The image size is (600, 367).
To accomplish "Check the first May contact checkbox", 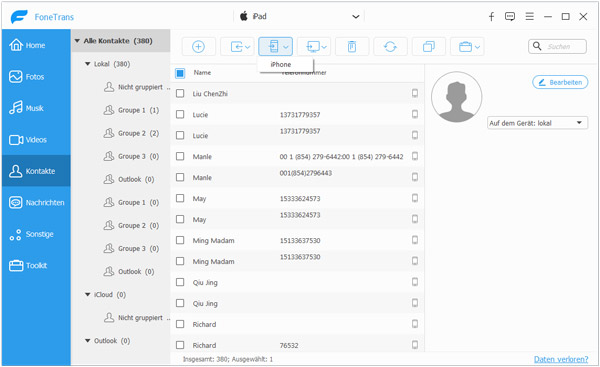I will (180, 198).
